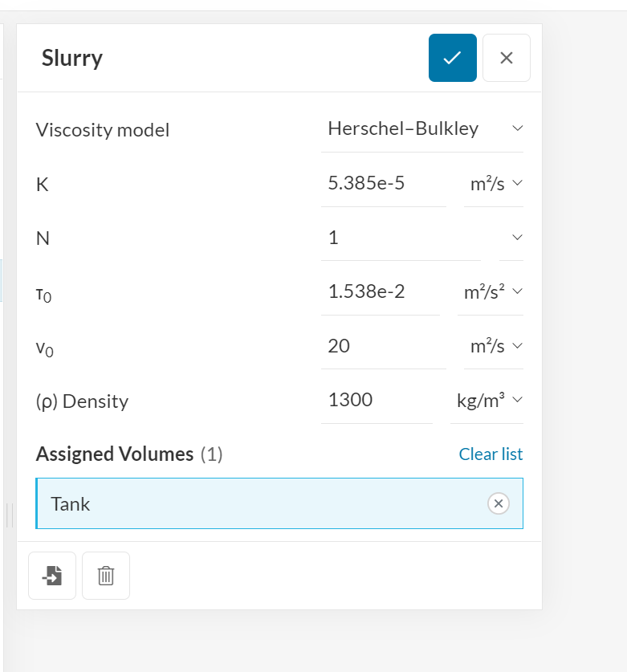The height and width of the screenshot is (672, 627).
Task: Edit the N value field
Action: (399, 238)
